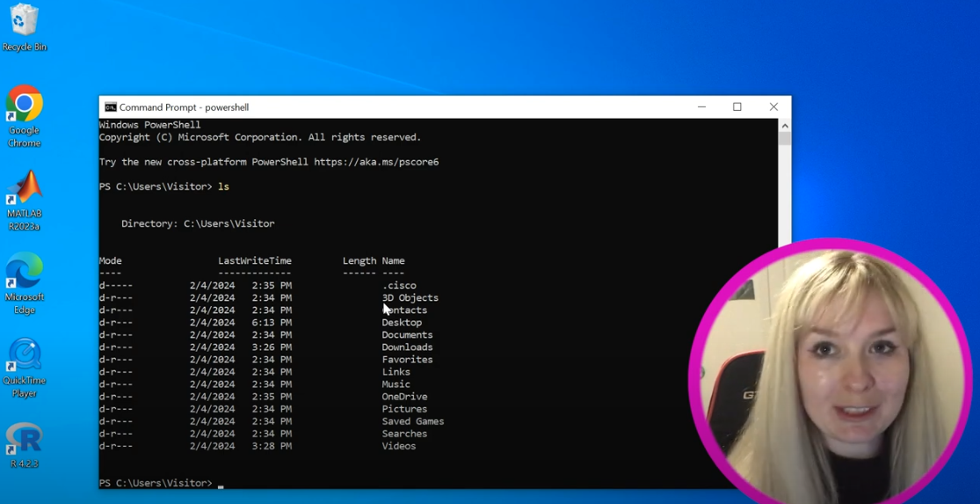Image resolution: width=980 pixels, height=504 pixels.
Task: Click the 'Command Prompt - powershell' window title
Action: (184, 107)
